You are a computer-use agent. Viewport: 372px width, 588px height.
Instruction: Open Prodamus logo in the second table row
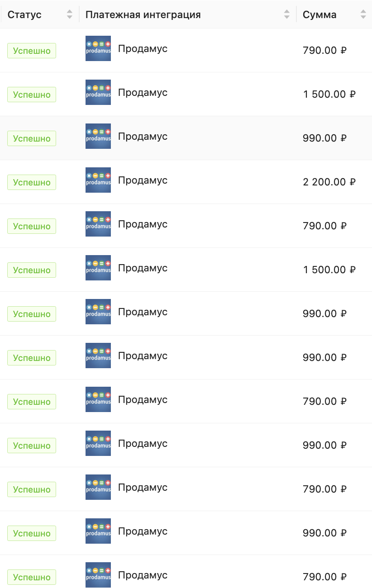[98, 92]
